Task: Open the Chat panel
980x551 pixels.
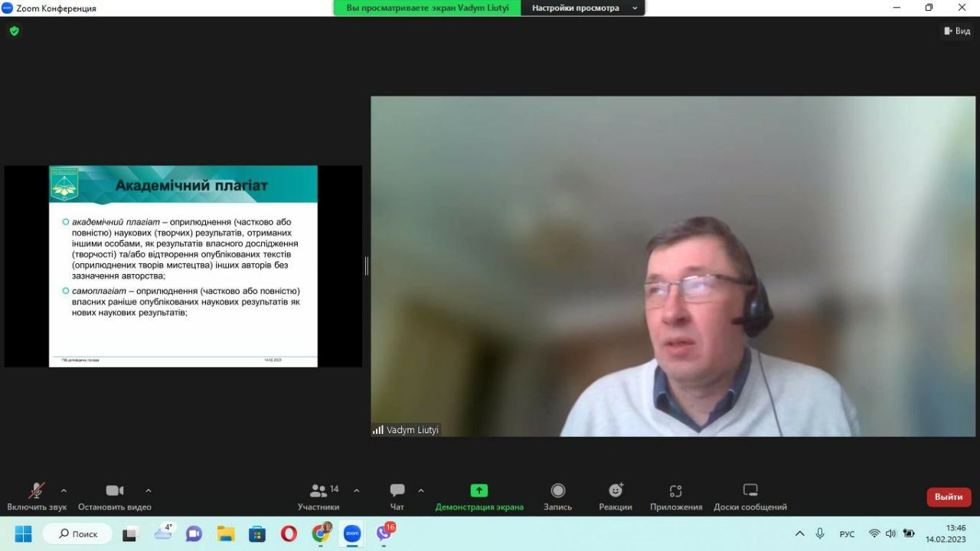Action: (x=397, y=491)
